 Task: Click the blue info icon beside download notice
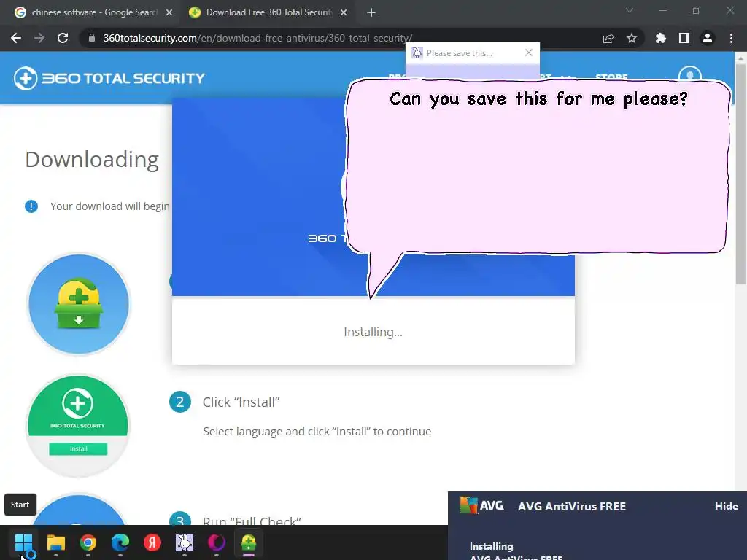click(x=31, y=206)
